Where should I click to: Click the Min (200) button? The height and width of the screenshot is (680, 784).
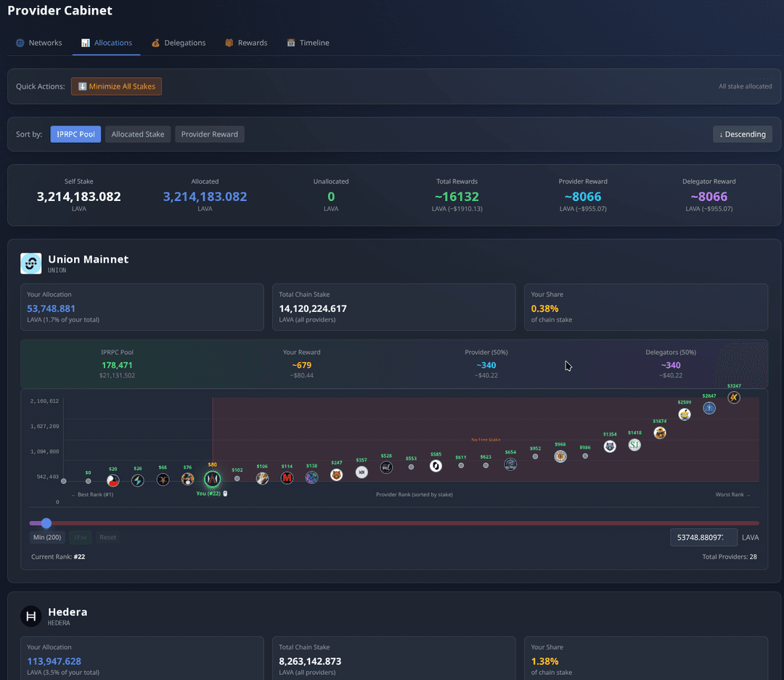(x=46, y=537)
